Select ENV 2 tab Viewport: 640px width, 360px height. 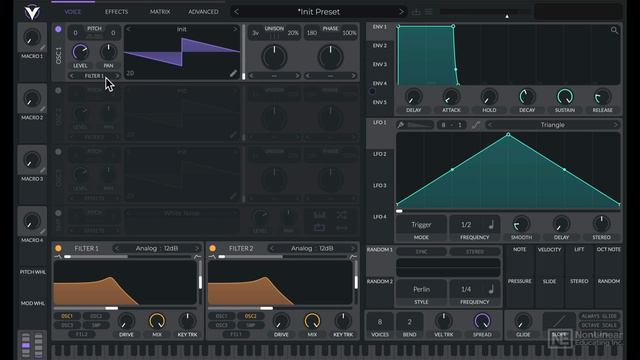pos(380,46)
